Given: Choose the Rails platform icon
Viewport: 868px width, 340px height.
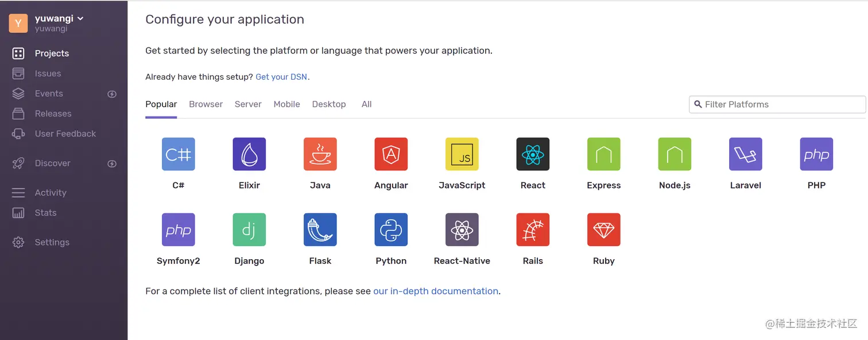Looking at the screenshot, I should [x=533, y=230].
